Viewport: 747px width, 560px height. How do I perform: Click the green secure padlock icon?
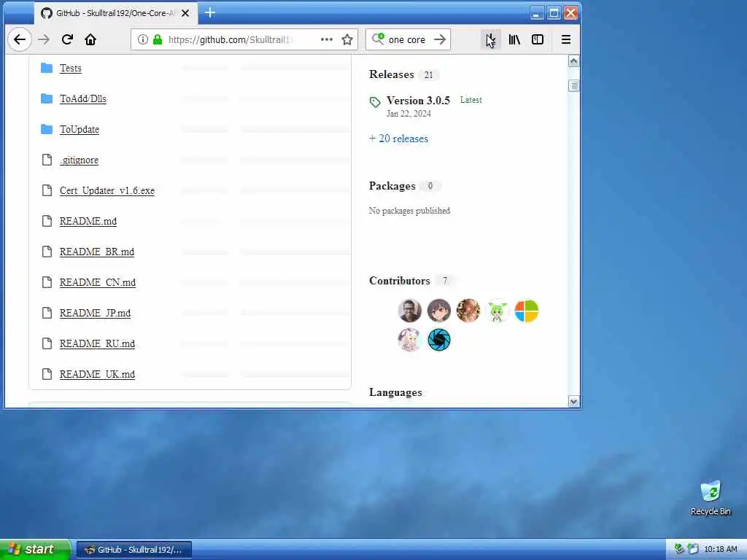(x=158, y=39)
